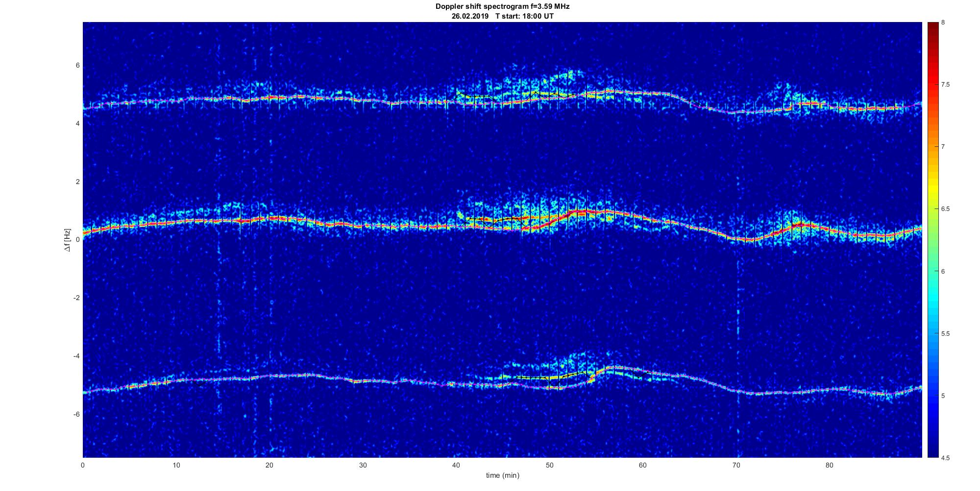Click the y-axis tick label -2
Image resolution: width=980 pixels, height=491 pixels.
pyautogui.click(x=76, y=298)
